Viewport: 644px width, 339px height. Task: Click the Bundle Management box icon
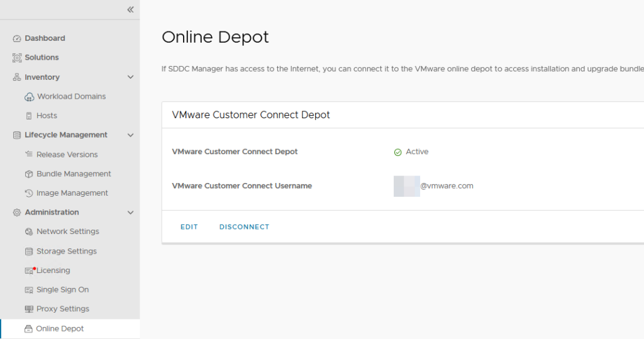pyautogui.click(x=29, y=174)
